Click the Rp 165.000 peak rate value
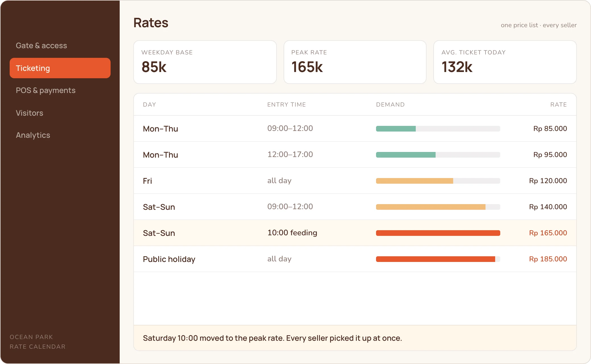This screenshot has height=364, width=591. point(548,233)
